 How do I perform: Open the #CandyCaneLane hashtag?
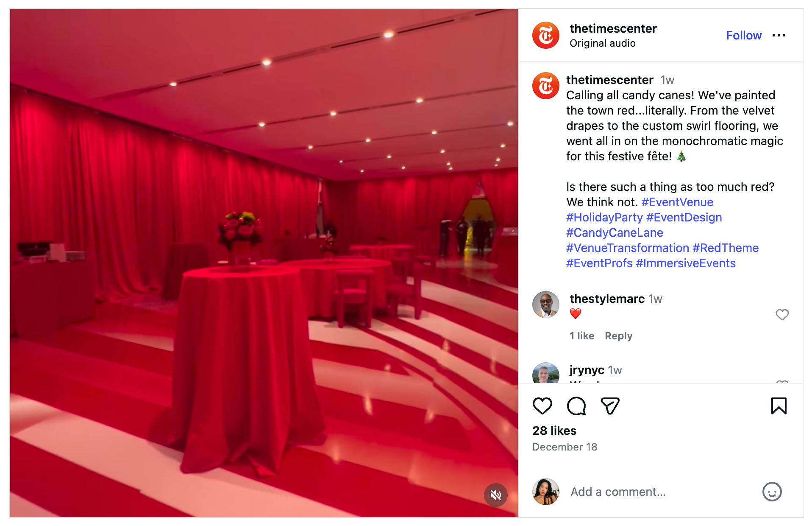(615, 232)
